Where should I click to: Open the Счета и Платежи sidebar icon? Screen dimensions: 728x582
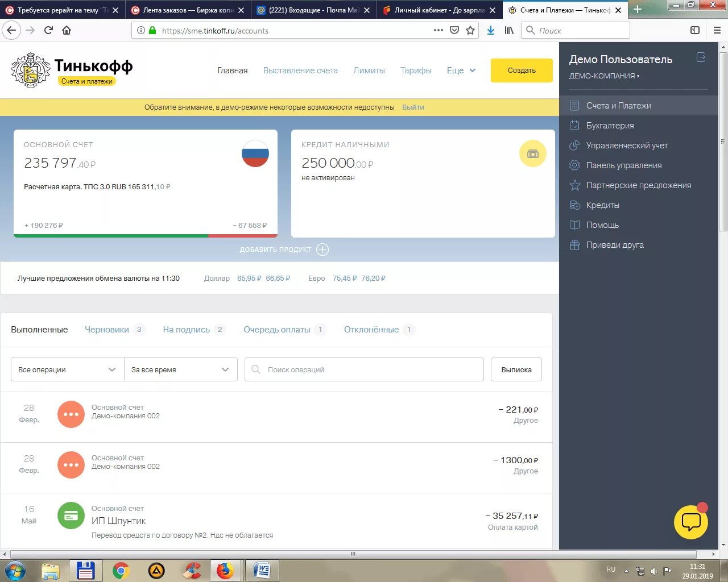tap(575, 106)
